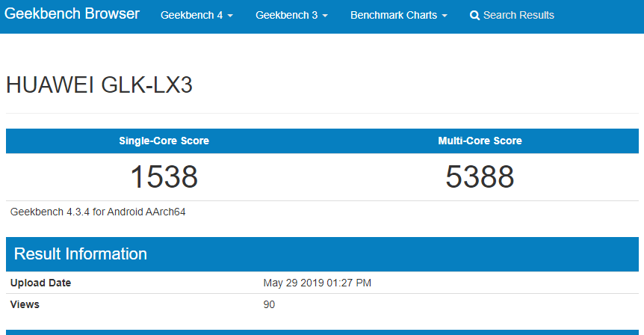Click the Multi-Core Score header
Image resolution: width=644 pixels, height=335 pixels.
point(480,141)
